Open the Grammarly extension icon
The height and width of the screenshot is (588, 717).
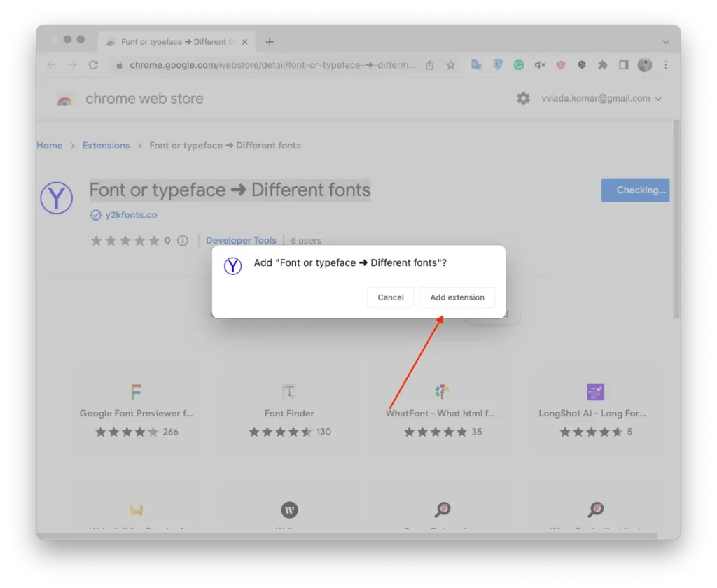pyautogui.click(x=519, y=65)
